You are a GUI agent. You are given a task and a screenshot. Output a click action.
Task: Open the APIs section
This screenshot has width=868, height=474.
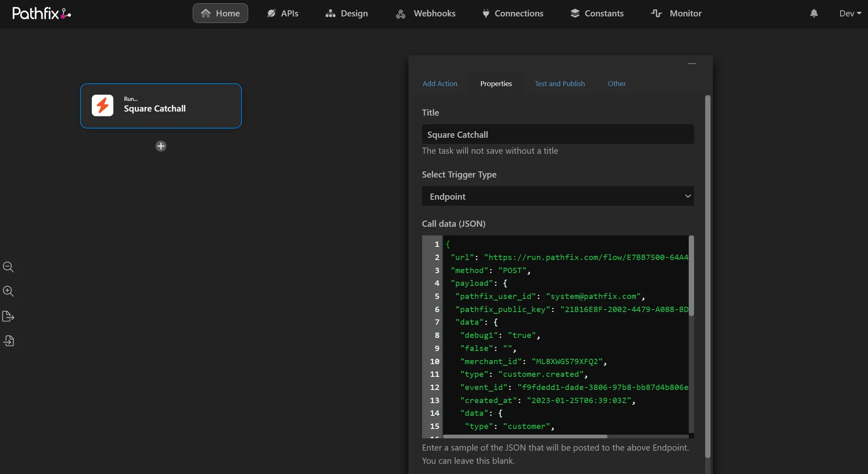click(x=283, y=13)
